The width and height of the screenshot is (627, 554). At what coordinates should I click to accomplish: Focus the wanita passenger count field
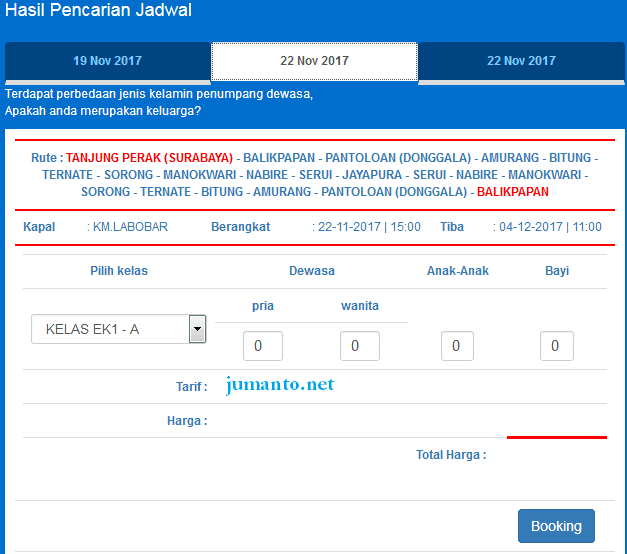(360, 346)
